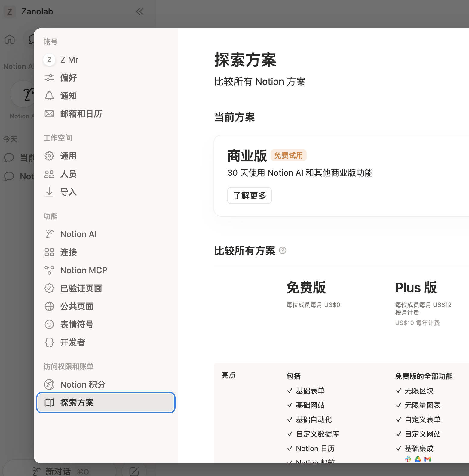
Task: Click the 自定义表单 feature row
Action: click(418, 419)
